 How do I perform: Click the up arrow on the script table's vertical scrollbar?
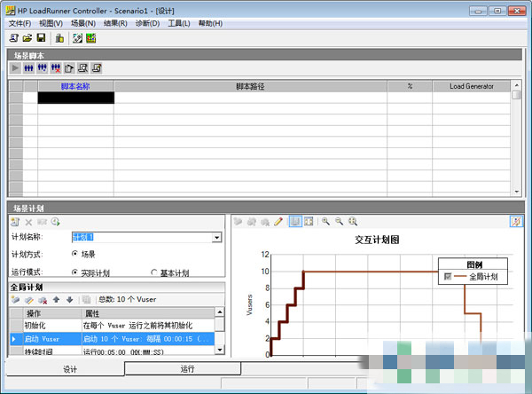coord(516,85)
